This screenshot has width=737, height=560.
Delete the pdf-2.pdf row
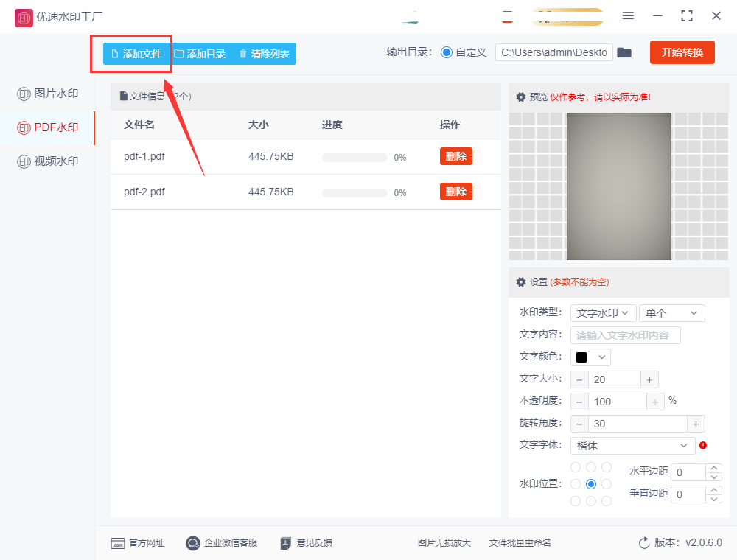(x=456, y=192)
